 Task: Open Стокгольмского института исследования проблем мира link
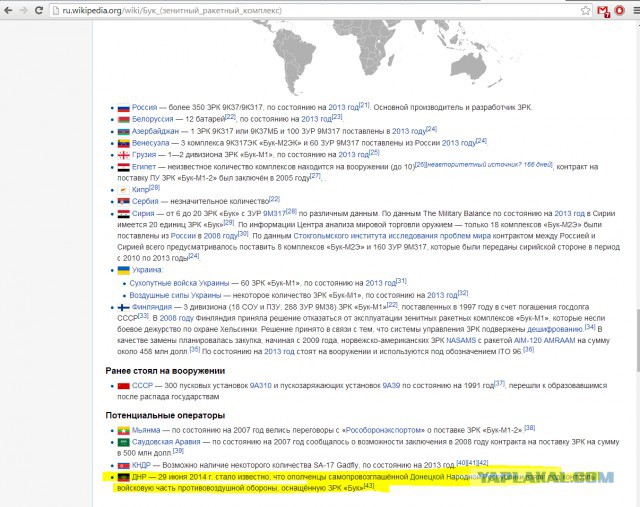pyautogui.click(x=392, y=236)
